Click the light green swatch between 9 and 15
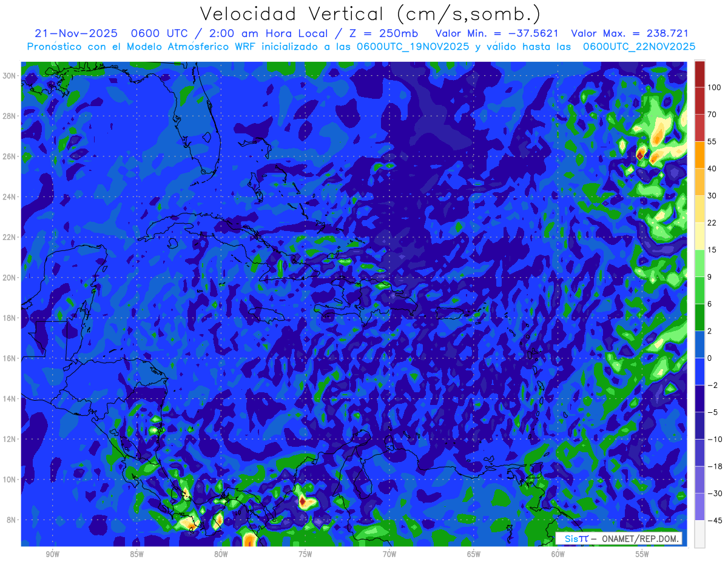The width and height of the screenshot is (728, 562). [x=699, y=263]
